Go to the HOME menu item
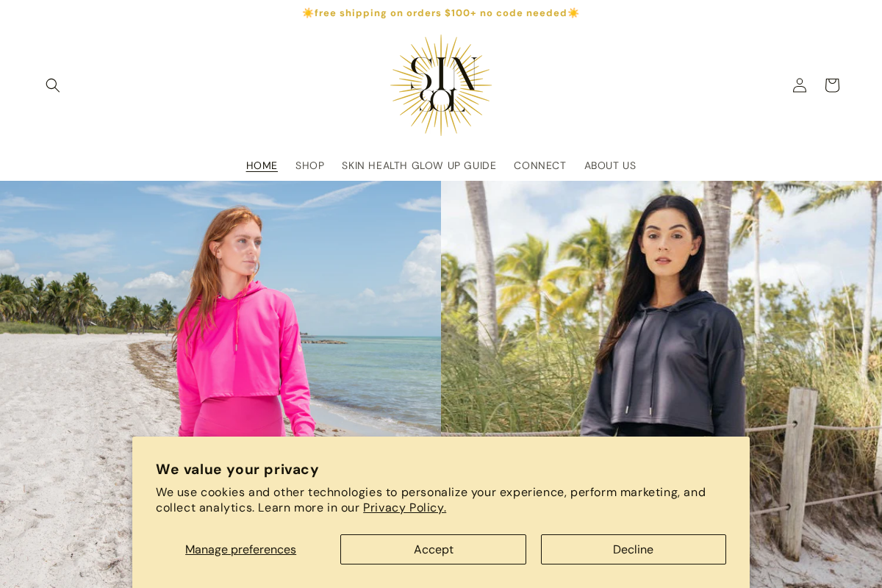The image size is (882, 588). click(262, 165)
